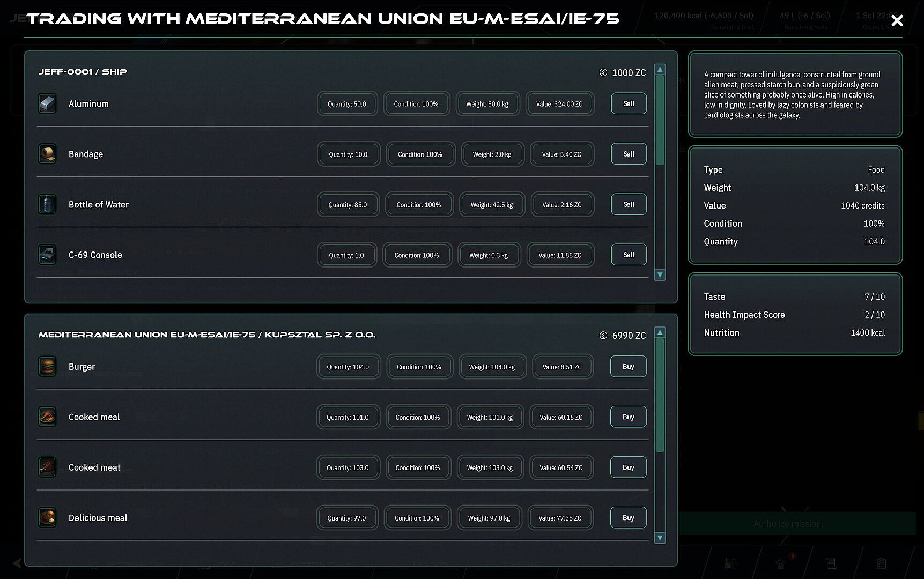Select the Bottle of Water icon
The image size is (924, 579).
click(x=47, y=204)
